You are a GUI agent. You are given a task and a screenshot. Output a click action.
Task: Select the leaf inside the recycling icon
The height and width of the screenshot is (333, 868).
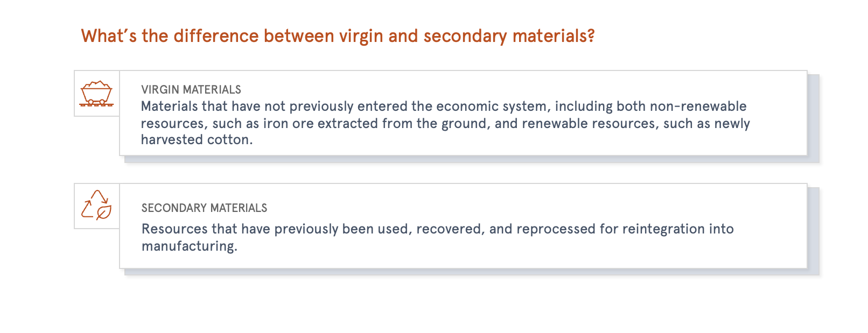tap(104, 212)
